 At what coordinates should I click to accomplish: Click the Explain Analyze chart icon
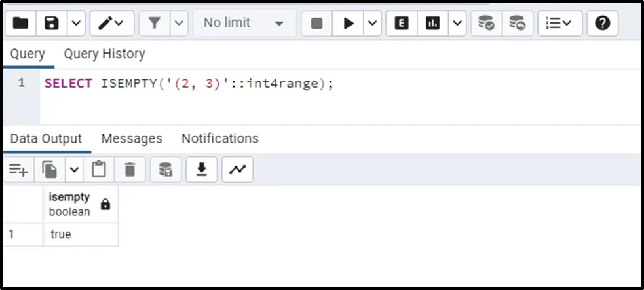click(x=432, y=24)
